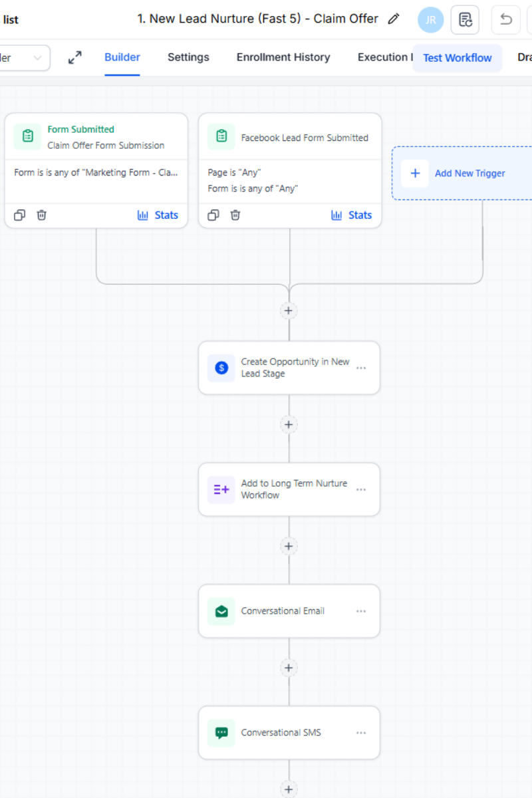Add step after Add to Long Term Nurture
The image size is (532, 798).
coord(289,546)
